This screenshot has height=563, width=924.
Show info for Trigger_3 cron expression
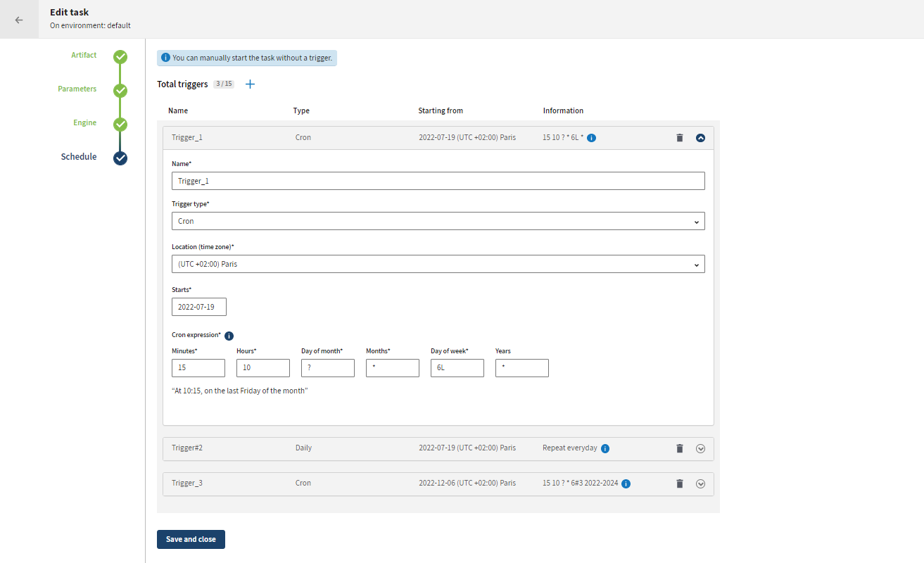coord(626,483)
